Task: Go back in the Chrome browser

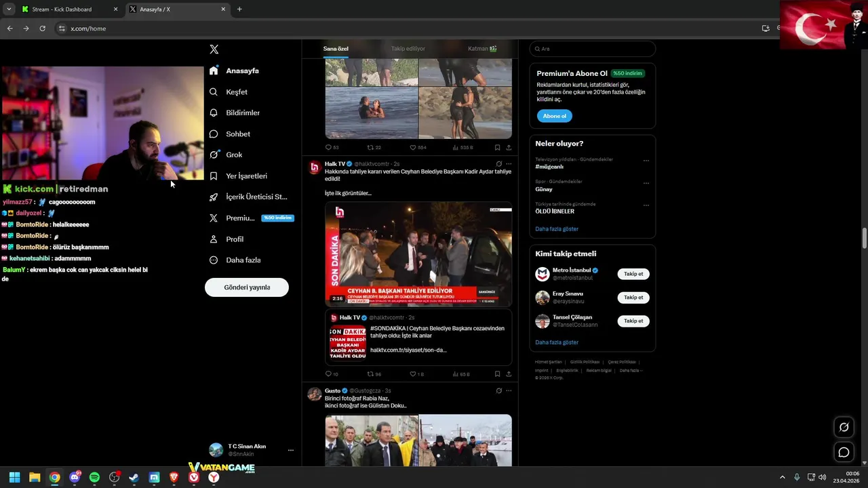Action: click(x=9, y=28)
